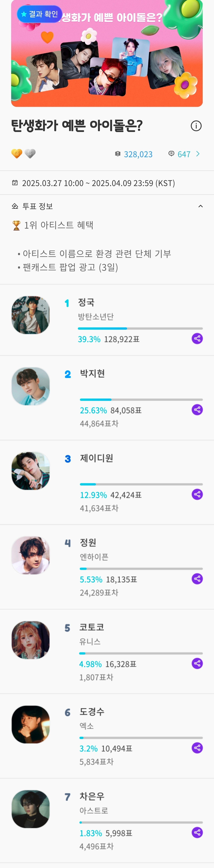Open 정국's profile thumbnail

point(31,315)
